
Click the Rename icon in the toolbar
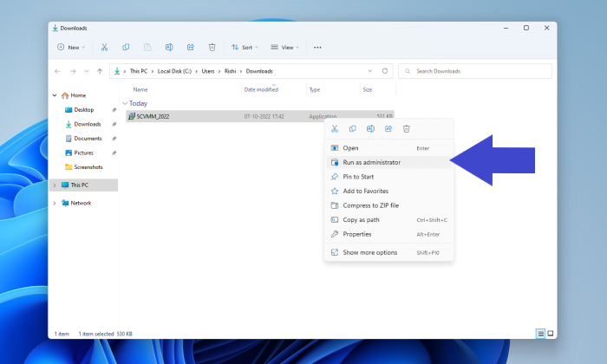(x=169, y=47)
